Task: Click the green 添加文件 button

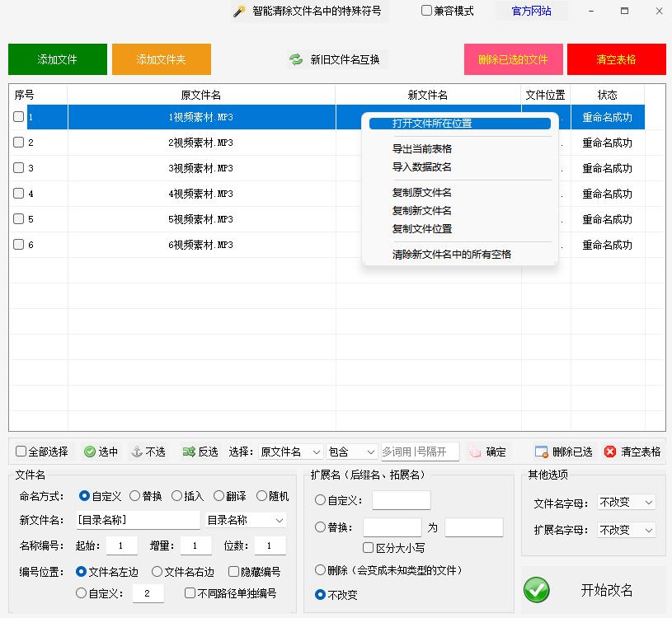Action: pyautogui.click(x=57, y=59)
